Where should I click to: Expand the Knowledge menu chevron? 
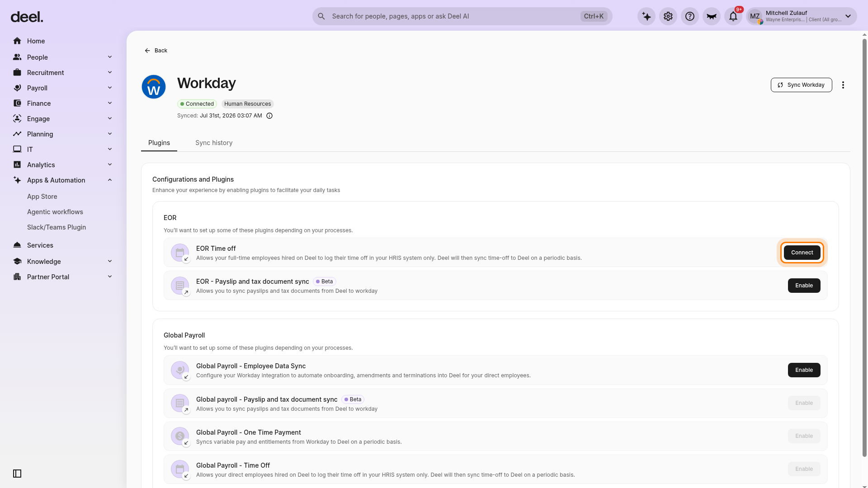click(x=110, y=262)
